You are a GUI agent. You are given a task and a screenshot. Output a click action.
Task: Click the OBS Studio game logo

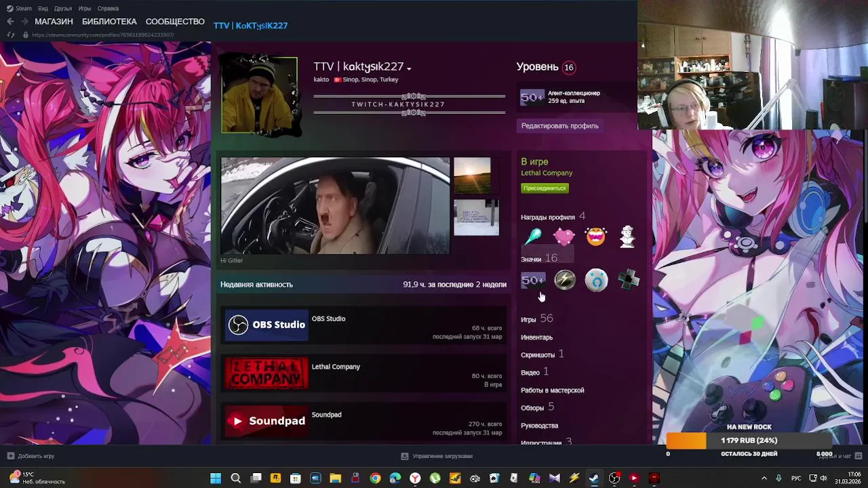click(x=267, y=325)
